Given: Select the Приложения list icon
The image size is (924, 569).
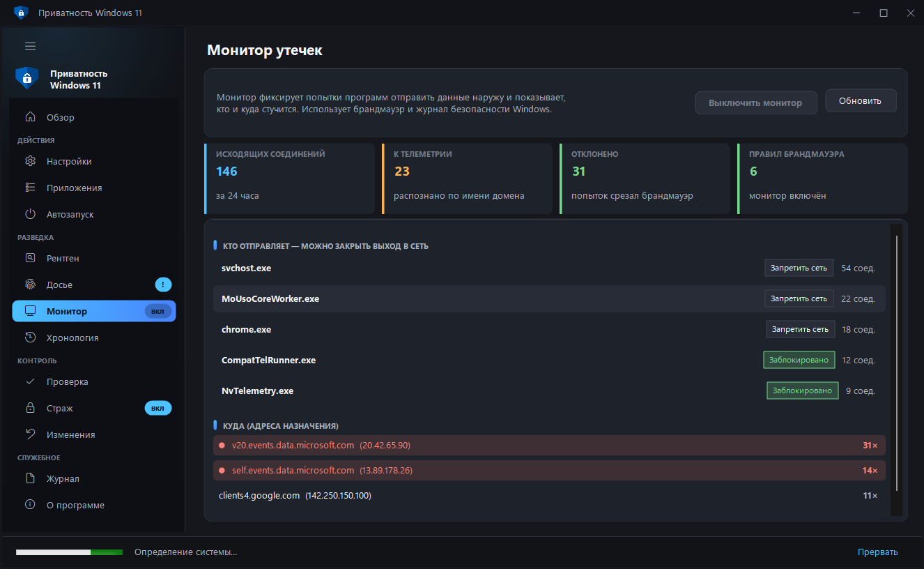Looking at the screenshot, I should click(x=30, y=188).
